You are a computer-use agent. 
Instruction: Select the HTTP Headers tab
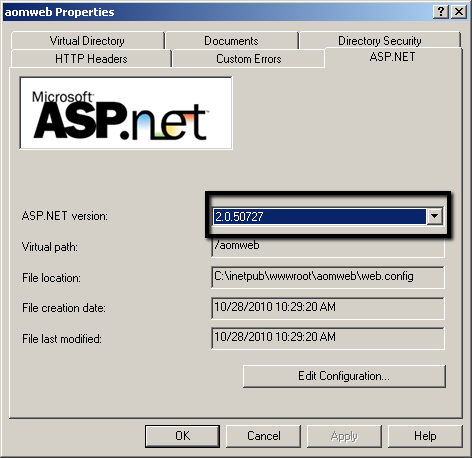(91, 59)
